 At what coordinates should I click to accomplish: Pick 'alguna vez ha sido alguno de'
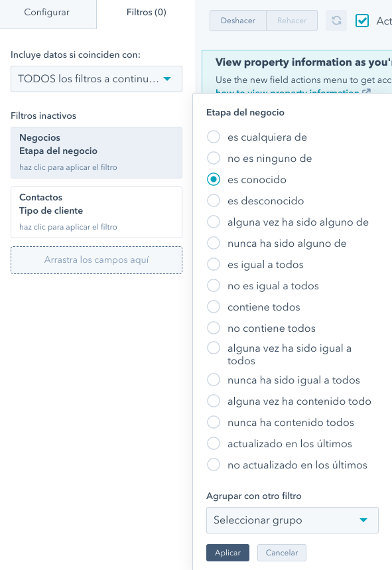coord(214,222)
